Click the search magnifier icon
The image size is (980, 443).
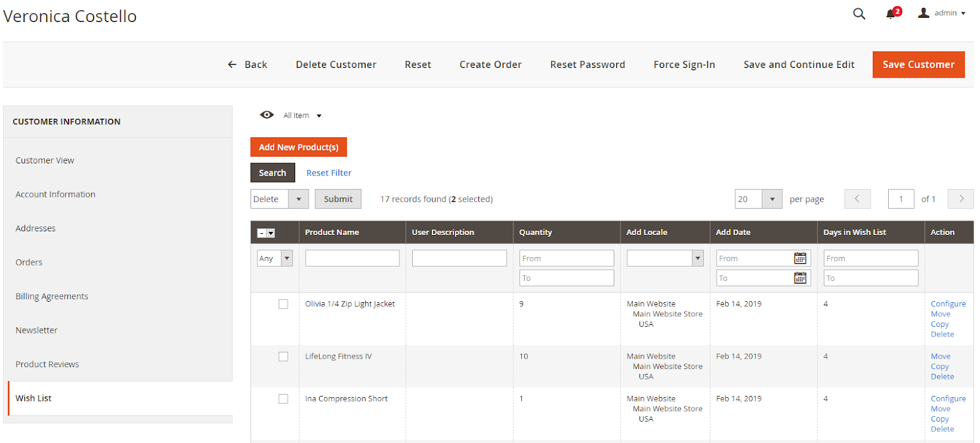pos(859,13)
